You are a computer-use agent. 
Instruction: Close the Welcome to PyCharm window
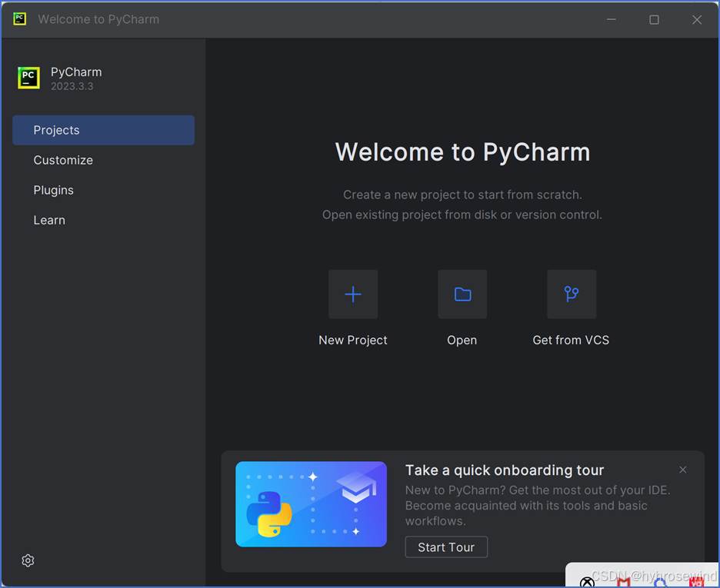pyautogui.click(x=697, y=19)
